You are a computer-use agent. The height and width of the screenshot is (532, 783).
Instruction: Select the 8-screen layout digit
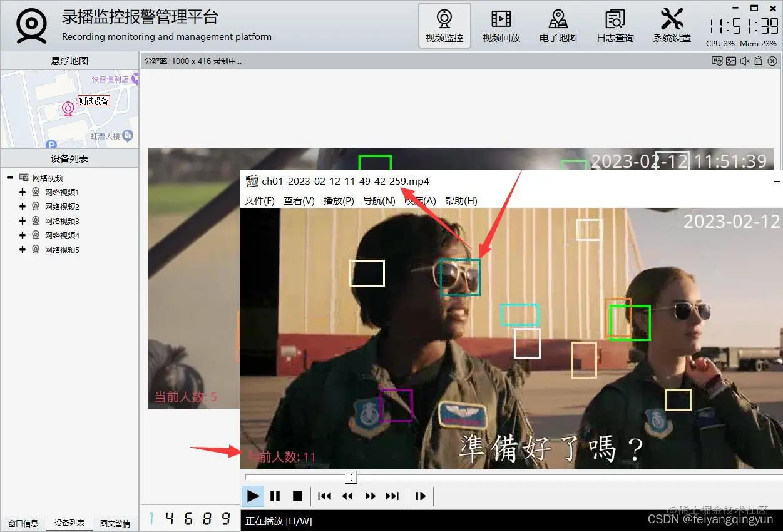tap(208, 518)
